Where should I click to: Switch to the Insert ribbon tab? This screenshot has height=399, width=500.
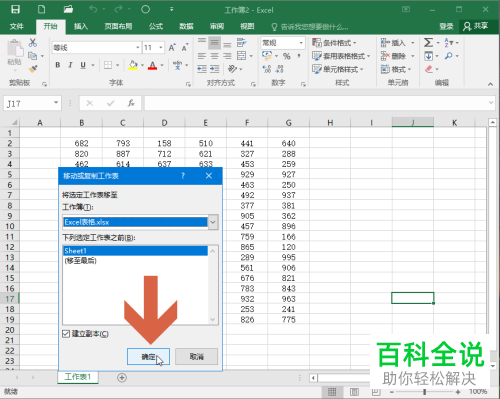pos(81,26)
